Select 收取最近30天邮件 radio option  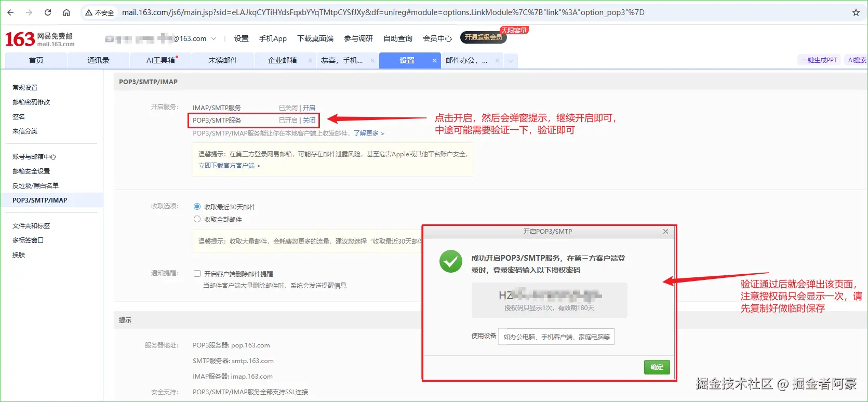(x=197, y=207)
